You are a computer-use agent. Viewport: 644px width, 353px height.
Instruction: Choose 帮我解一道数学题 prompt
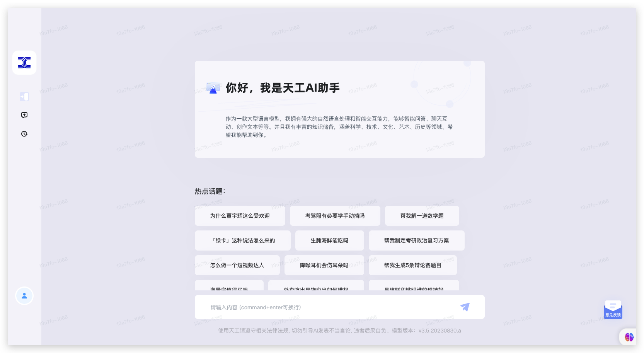click(x=422, y=216)
